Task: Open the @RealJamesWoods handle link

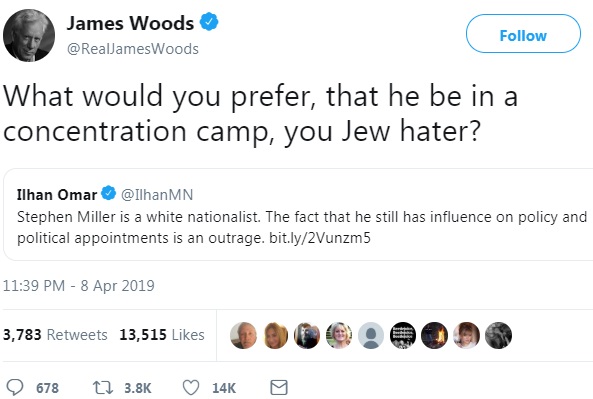Action: tap(133, 49)
